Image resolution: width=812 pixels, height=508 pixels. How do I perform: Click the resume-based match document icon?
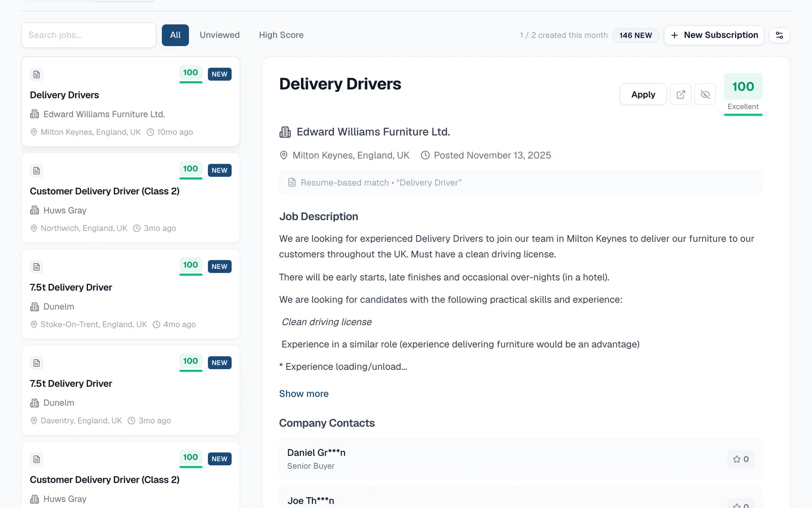pos(292,182)
